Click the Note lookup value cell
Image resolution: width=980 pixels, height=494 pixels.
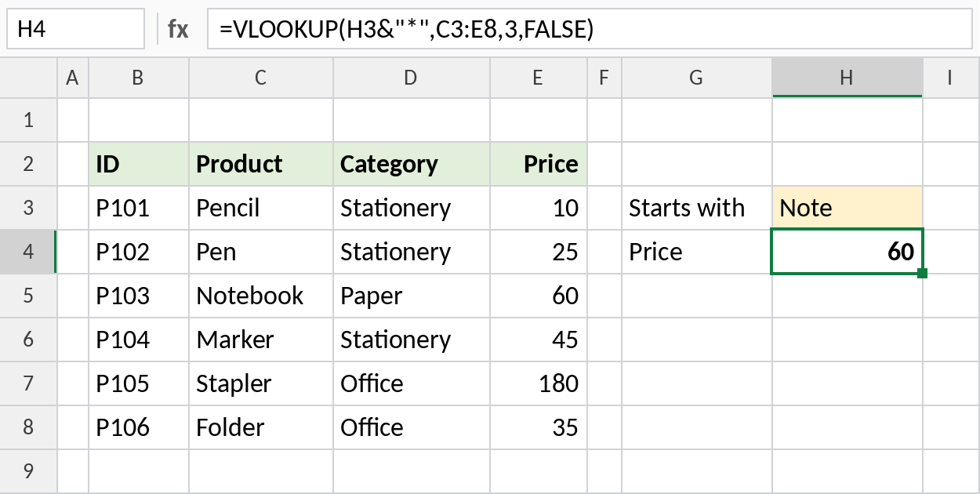[847, 208]
